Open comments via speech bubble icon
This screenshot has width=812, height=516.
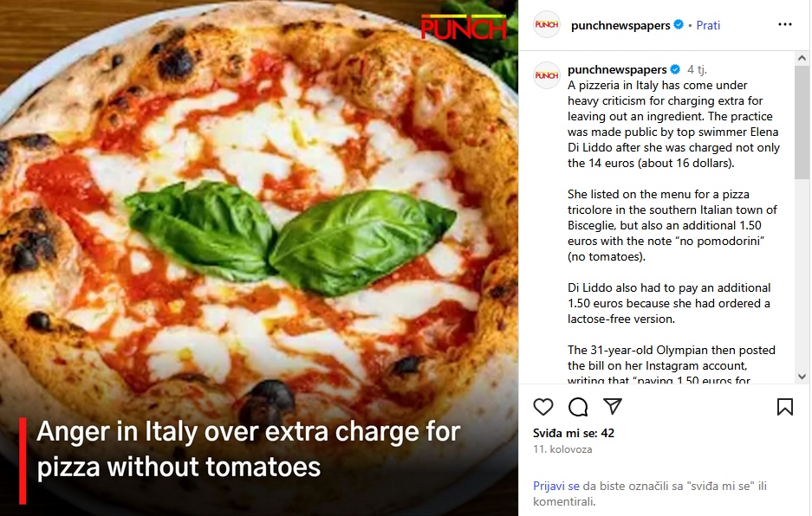click(578, 407)
